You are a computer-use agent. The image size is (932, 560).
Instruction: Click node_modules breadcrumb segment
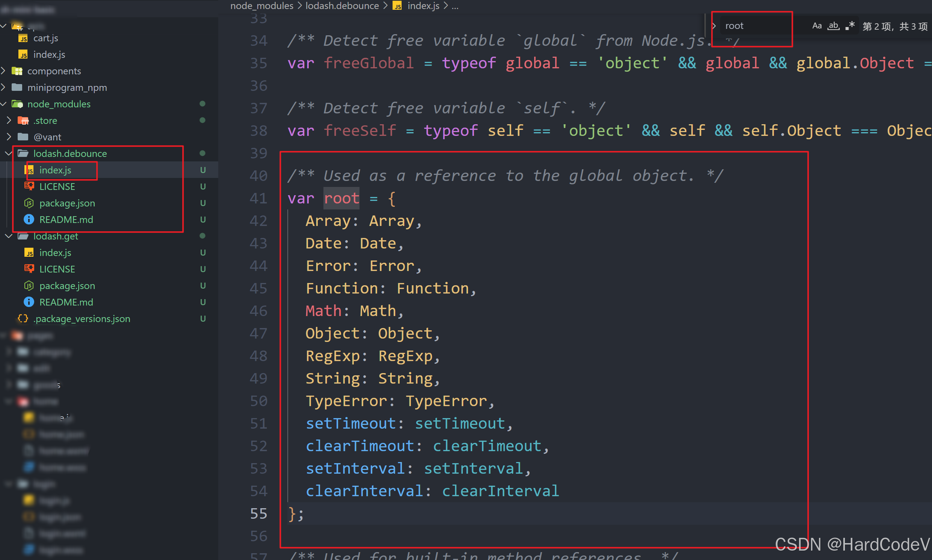[261, 6]
